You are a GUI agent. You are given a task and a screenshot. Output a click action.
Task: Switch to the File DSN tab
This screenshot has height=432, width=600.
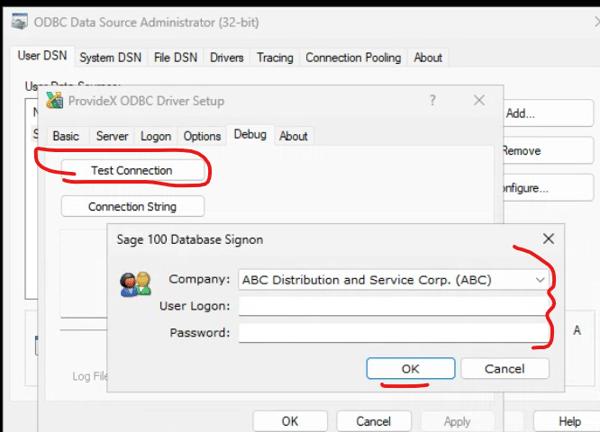(x=176, y=58)
